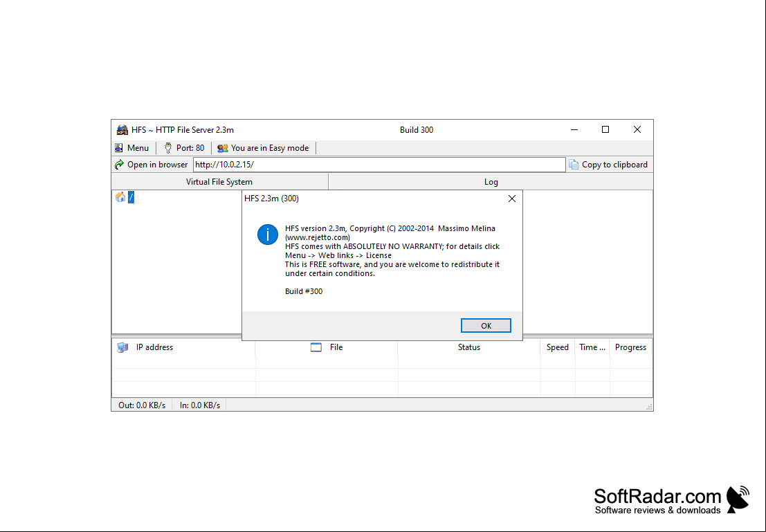Click the 'Build 300' title bar text
Viewport: 766px width, 532px height.
pos(417,130)
